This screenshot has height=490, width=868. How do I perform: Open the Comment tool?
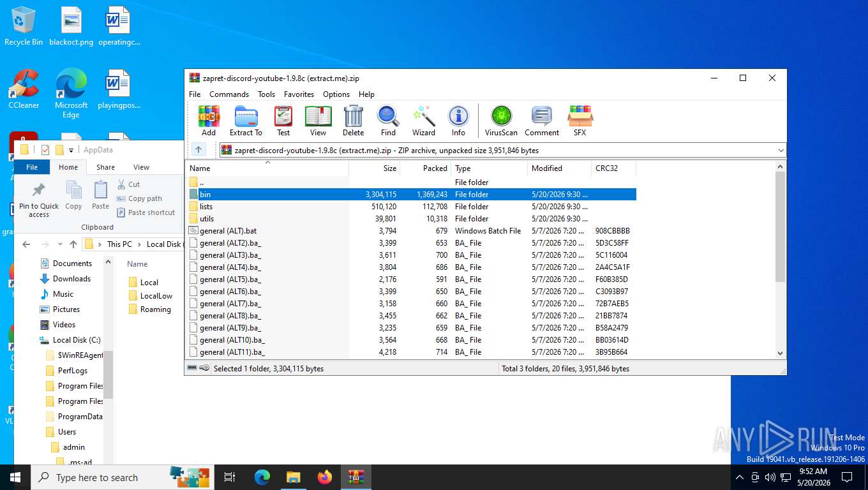542,121
